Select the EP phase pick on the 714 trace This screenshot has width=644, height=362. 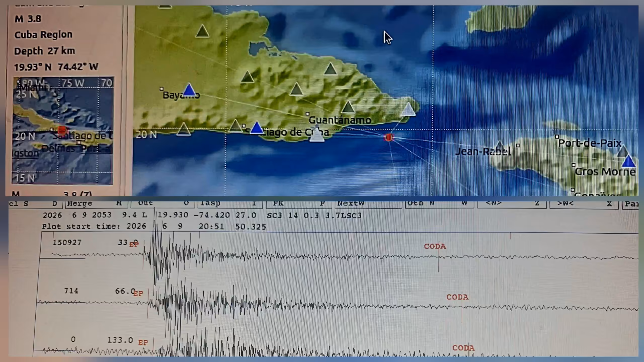pyautogui.click(x=138, y=293)
